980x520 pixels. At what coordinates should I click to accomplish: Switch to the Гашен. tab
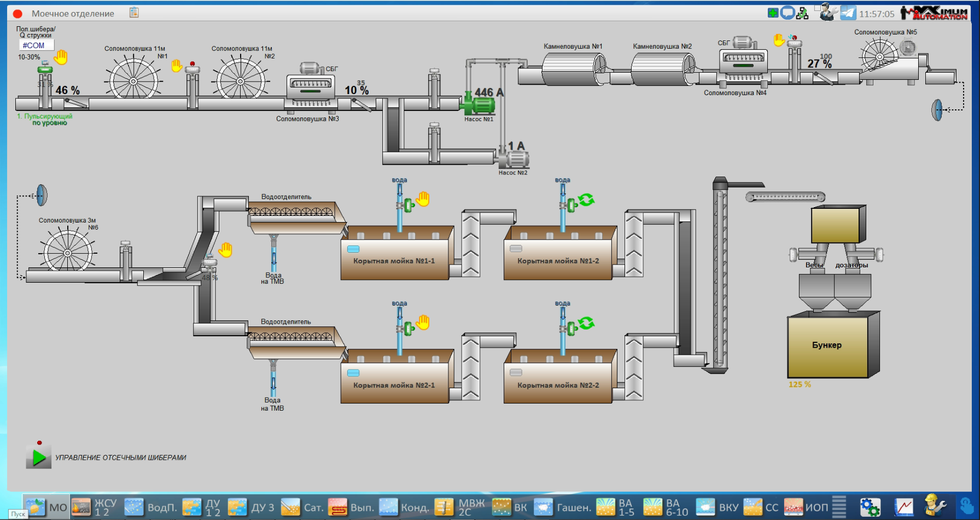tap(563, 507)
